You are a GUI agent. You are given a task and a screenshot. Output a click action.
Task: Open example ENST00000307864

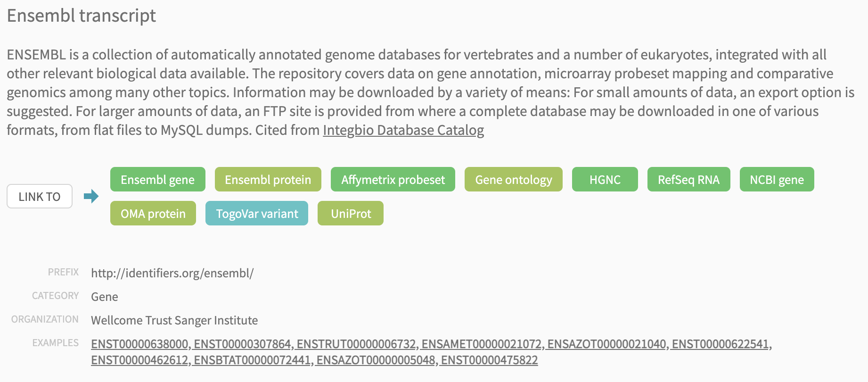click(243, 344)
